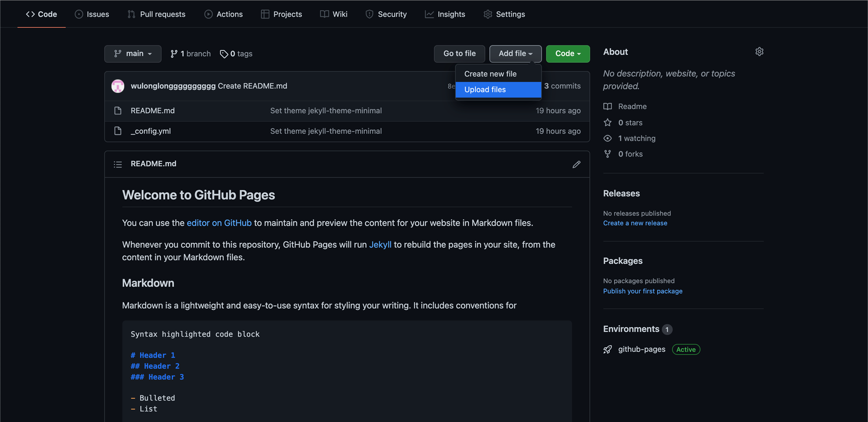Image resolution: width=868 pixels, height=422 pixels.
Task: Click the branch icon beside 1 branch
Action: tap(174, 54)
